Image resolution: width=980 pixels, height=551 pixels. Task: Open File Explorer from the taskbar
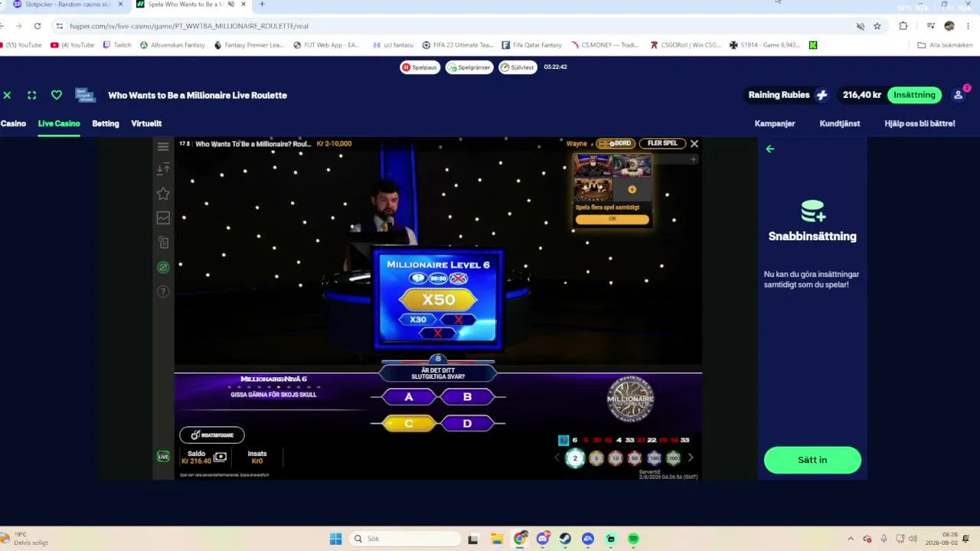(496, 539)
